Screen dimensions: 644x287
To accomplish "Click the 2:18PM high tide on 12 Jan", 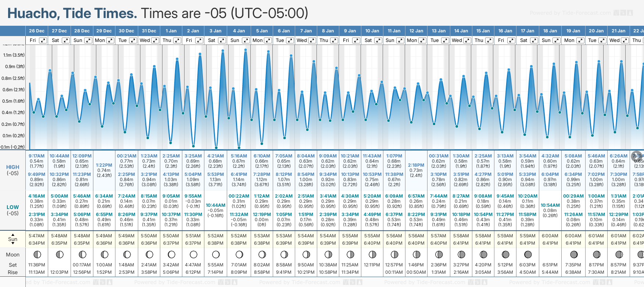I will click(x=416, y=165).
